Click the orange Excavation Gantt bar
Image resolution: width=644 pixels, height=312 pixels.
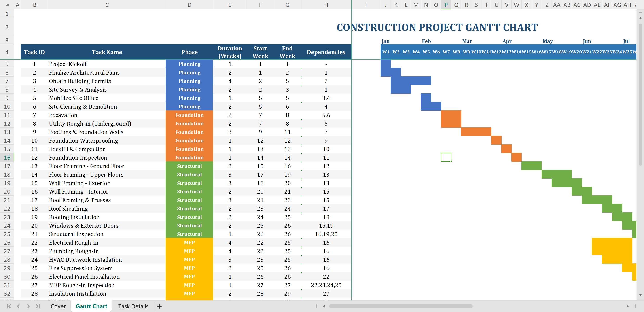coord(451,115)
